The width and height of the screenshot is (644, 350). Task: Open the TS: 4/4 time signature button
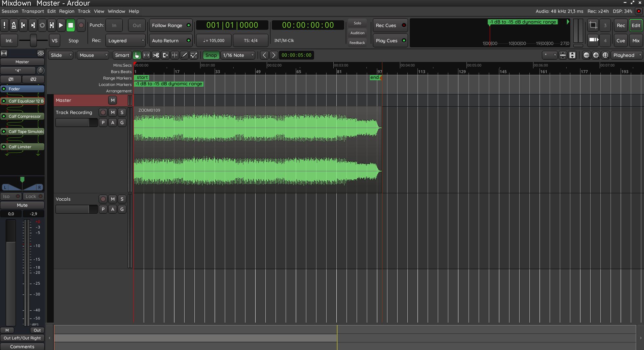[x=251, y=41]
